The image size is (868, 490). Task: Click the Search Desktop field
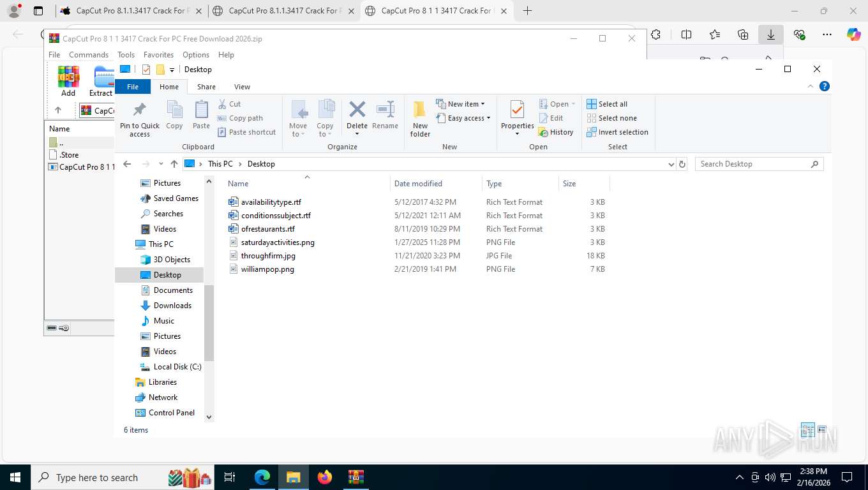759,164
